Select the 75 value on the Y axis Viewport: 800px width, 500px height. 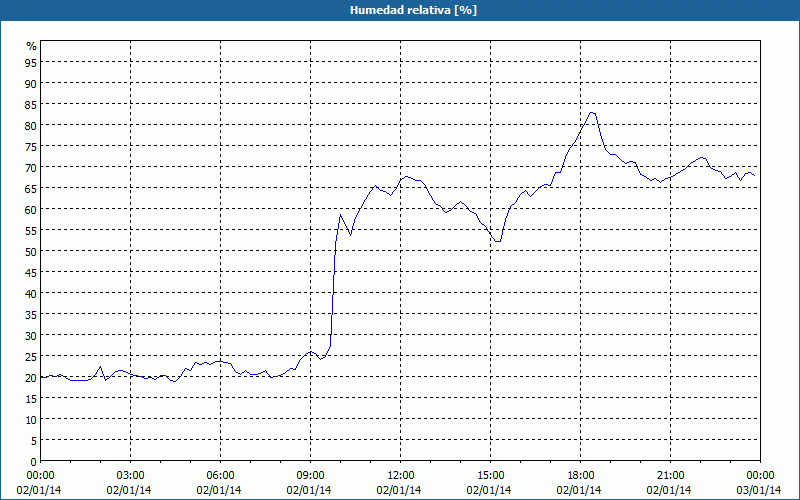point(31,146)
